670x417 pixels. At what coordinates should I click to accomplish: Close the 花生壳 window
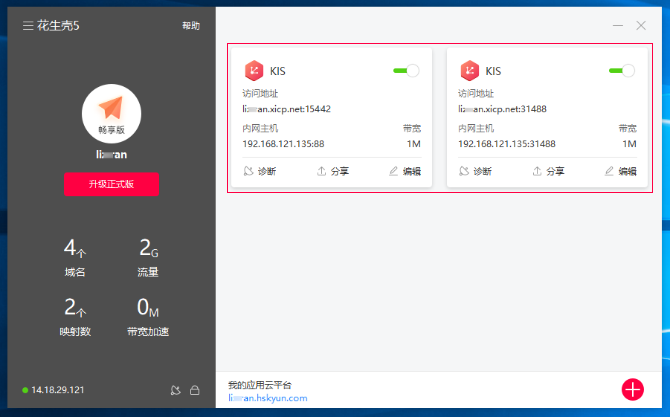(641, 26)
